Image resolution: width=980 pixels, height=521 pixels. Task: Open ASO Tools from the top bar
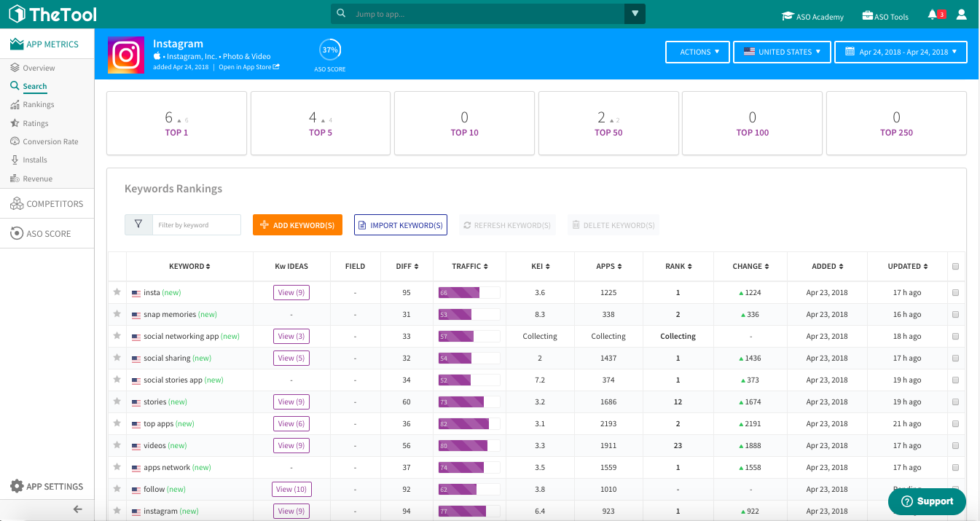[885, 16]
